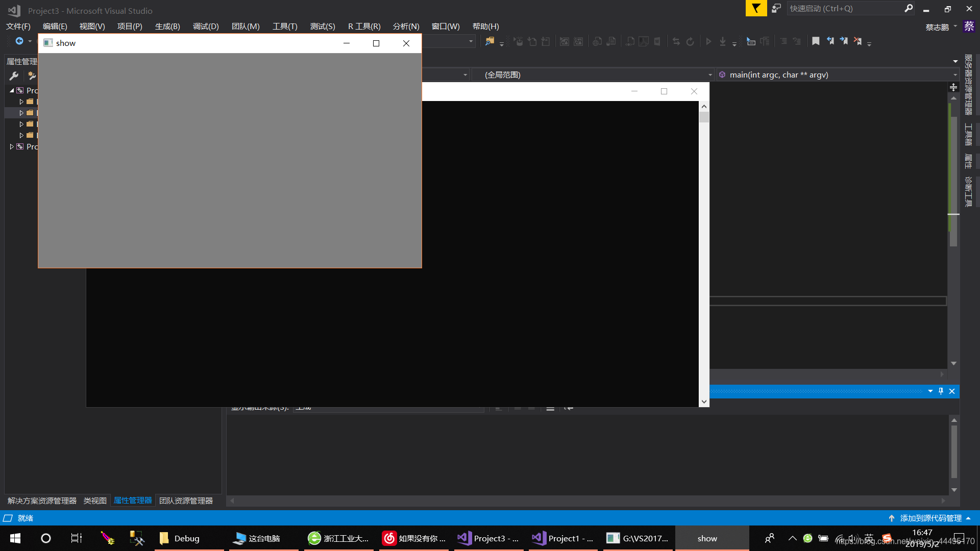
Task: Open the bookmark toolbar overflow options arrow
Action: pyautogui.click(x=869, y=43)
